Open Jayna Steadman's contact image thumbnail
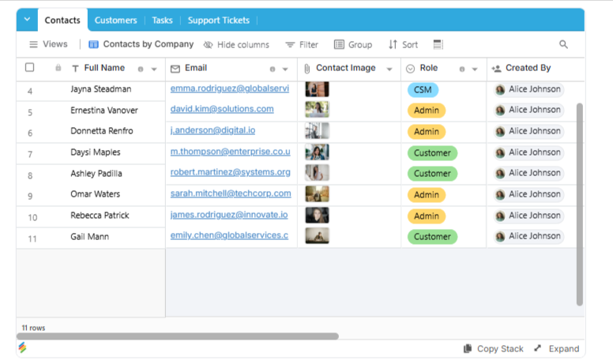 tap(317, 89)
